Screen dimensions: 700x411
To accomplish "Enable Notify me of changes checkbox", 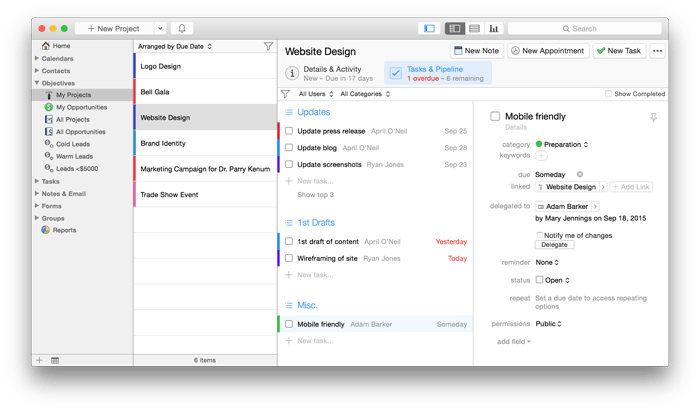I will pyautogui.click(x=539, y=235).
